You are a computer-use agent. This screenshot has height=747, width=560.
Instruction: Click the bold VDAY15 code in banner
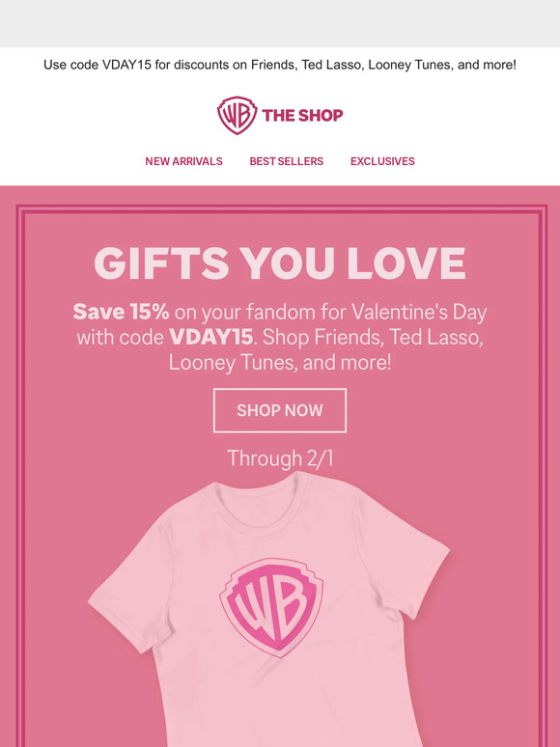tap(211, 337)
